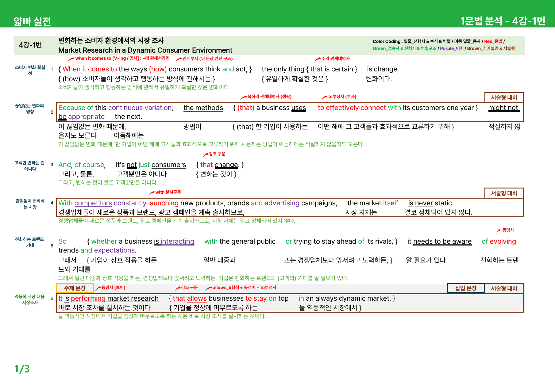Click the words 'is change.' in sentence 1
The width and height of the screenshot is (555, 392).
[x=383, y=69]
